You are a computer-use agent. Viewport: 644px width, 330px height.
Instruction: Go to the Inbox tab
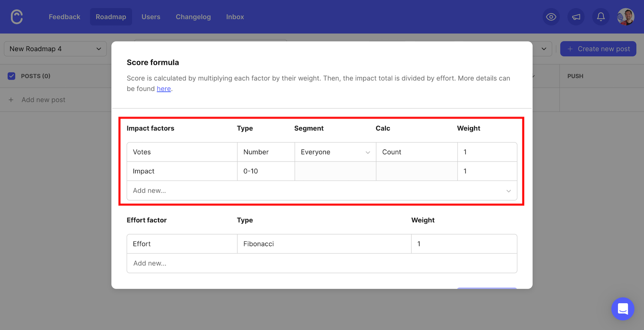click(x=235, y=17)
